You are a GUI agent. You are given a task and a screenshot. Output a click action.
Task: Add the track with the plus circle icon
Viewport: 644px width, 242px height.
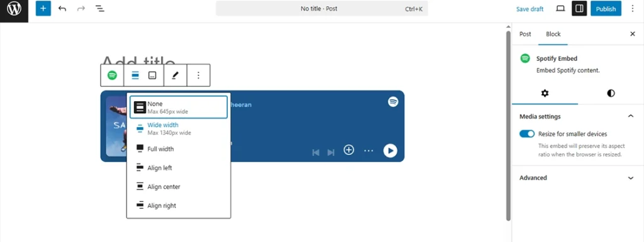[x=348, y=150]
